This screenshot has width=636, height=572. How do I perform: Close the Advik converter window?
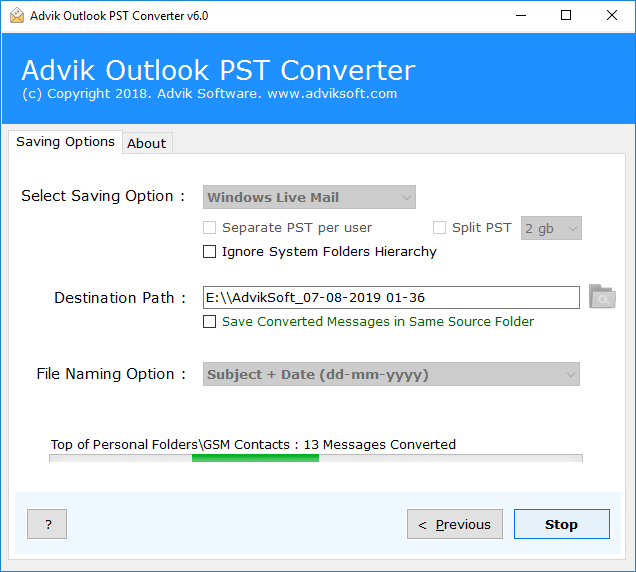tap(612, 15)
